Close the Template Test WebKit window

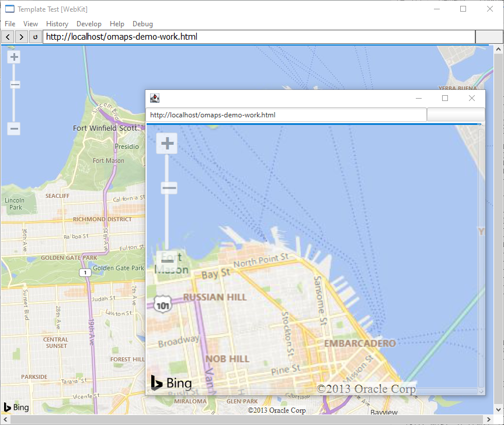click(x=490, y=9)
